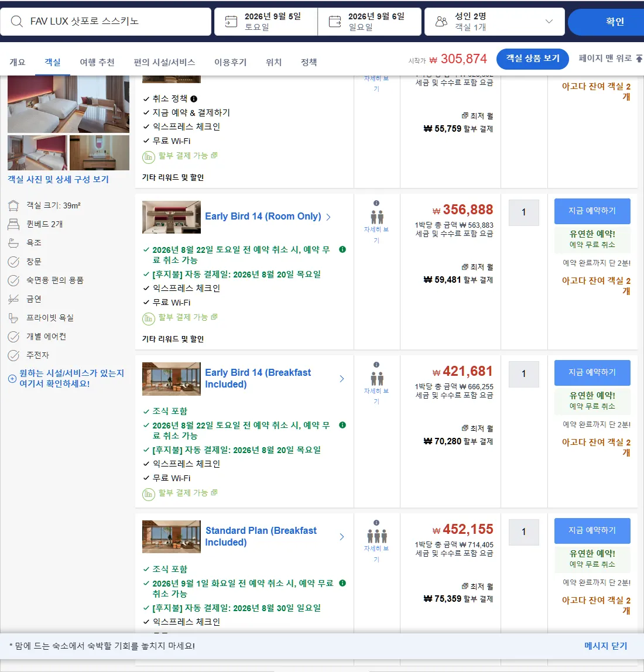
Task: Click the FAV LUX 삿포로 스스키노 search field
Action: click(x=106, y=22)
